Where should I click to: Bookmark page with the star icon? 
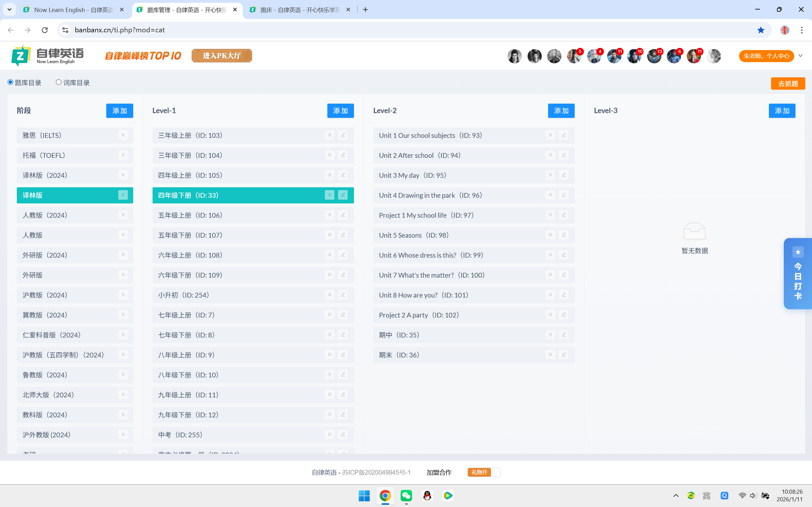click(x=761, y=30)
